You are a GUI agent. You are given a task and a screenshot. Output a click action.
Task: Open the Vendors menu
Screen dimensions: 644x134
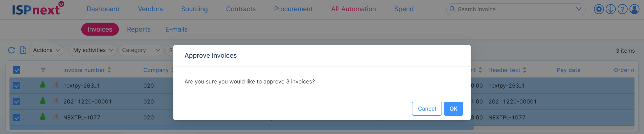point(150,9)
